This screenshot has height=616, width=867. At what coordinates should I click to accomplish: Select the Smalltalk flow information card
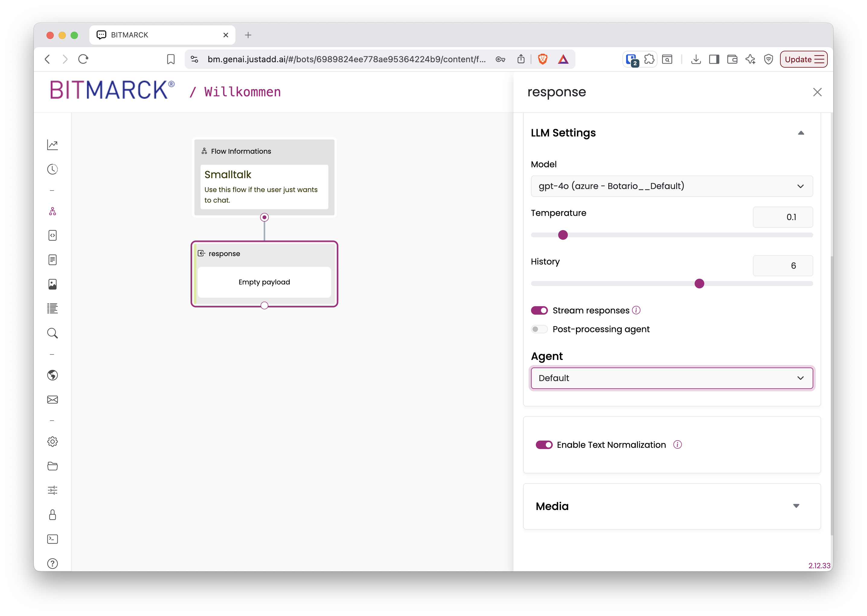264,187
